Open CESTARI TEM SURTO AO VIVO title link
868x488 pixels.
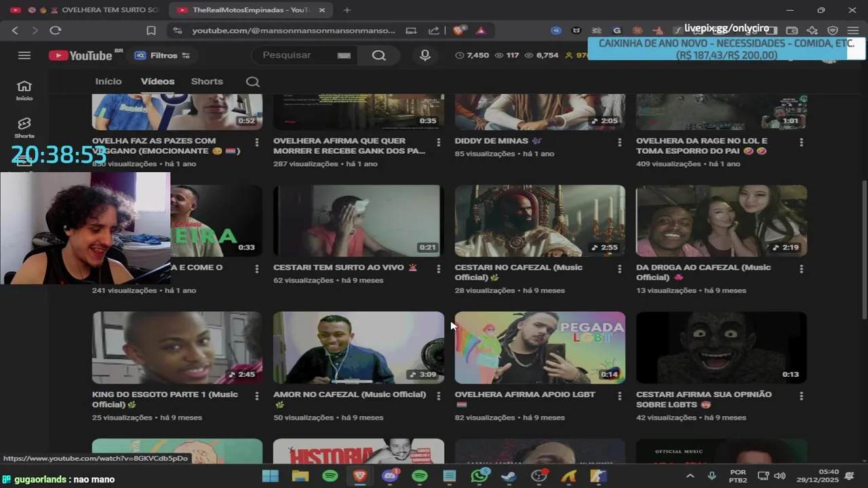click(x=345, y=268)
